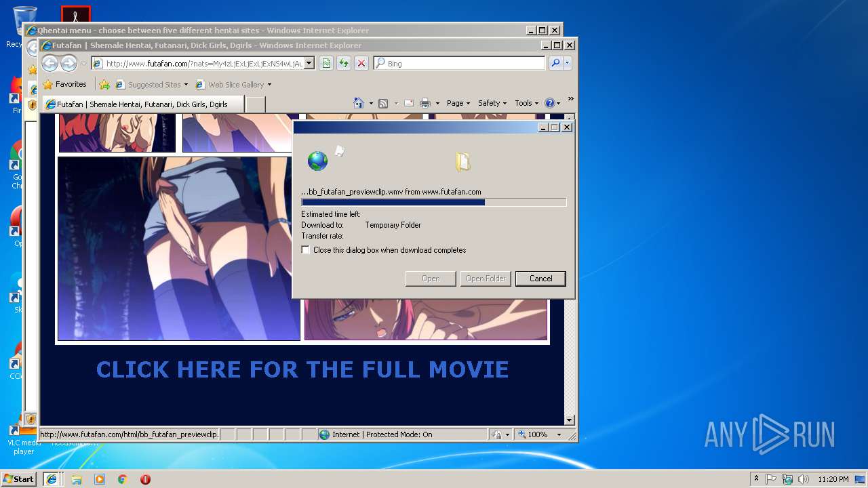The width and height of the screenshot is (868, 488).
Task: Click the Open button in download dialog
Action: [431, 279]
